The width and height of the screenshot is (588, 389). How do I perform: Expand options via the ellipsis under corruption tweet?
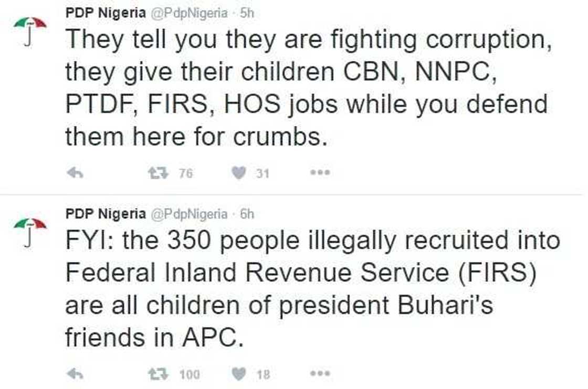pos(321,172)
